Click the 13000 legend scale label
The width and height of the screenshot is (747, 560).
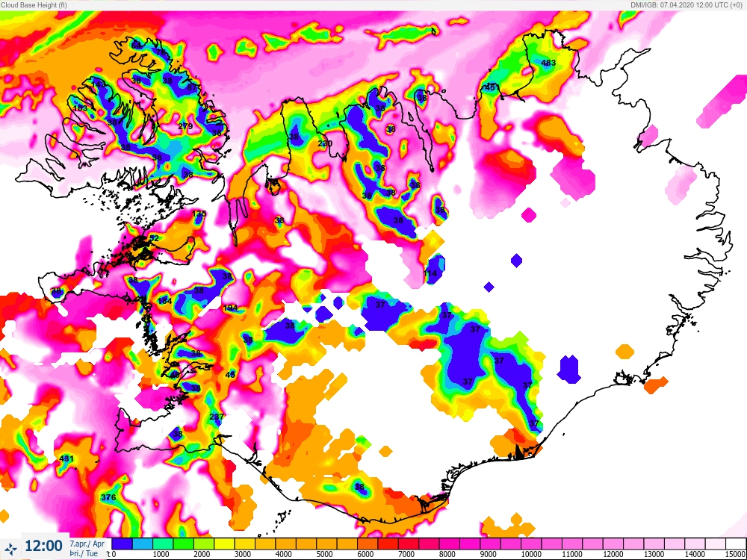(654, 554)
